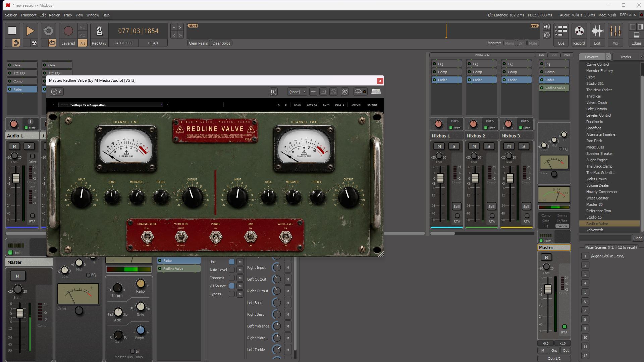Select next Redline Valve factory preset arrow
This screenshot has height=362, width=644.
coord(167,105)
